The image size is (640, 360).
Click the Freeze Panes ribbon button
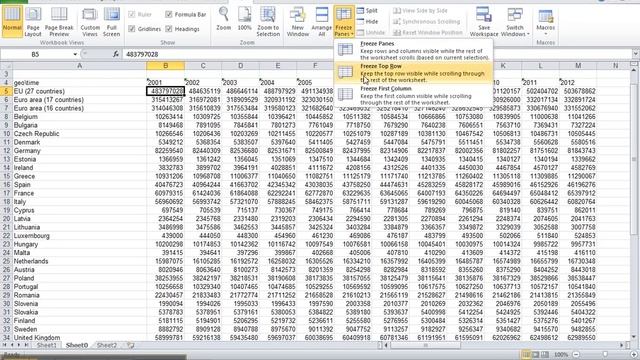point(344,22)
